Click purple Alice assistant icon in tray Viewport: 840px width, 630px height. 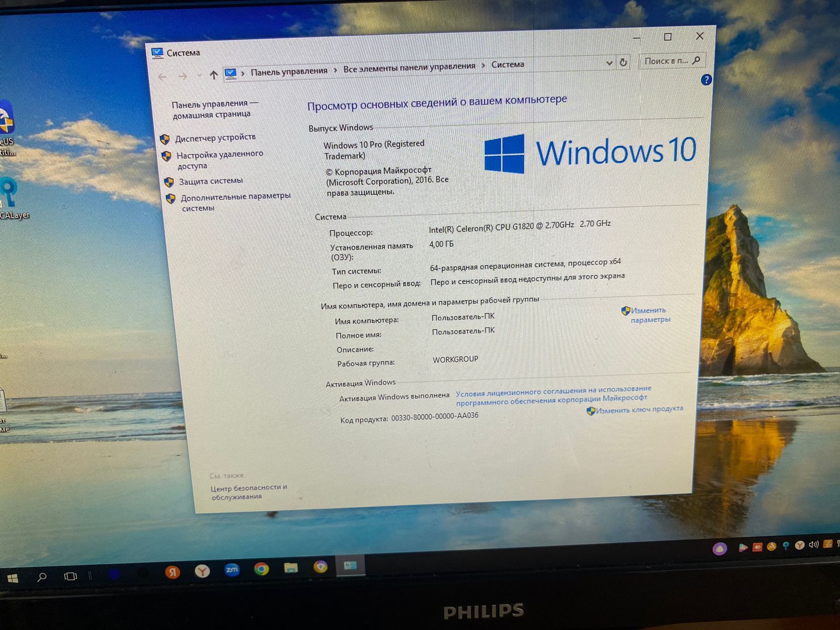[x=719, y=549]
